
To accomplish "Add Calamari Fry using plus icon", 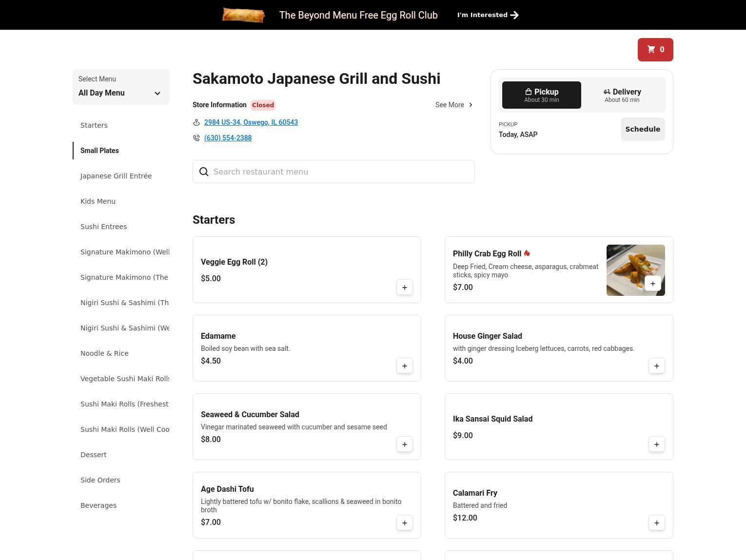I will [x=656, y=523].
